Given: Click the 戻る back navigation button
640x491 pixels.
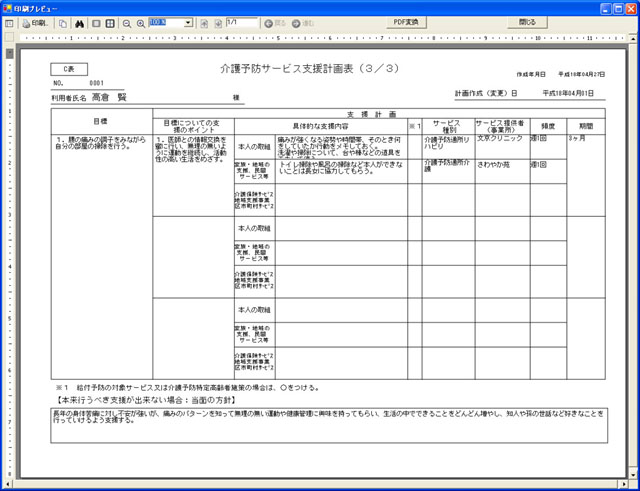Looking at the screenshot, I should (x=276, y=22).
